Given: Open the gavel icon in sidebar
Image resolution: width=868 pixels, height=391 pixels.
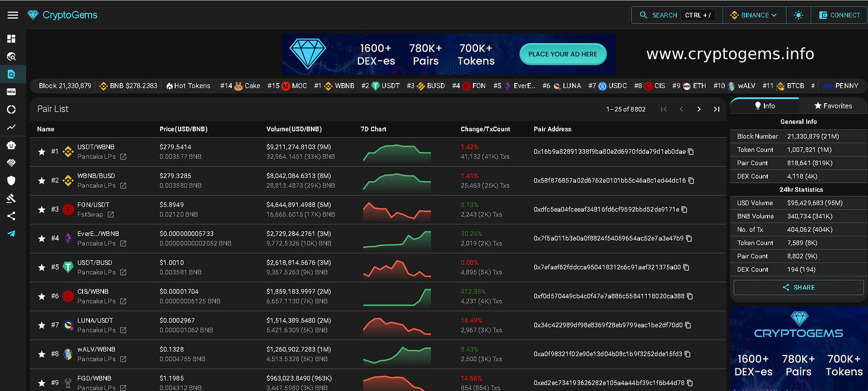Looking at the screenshot, I should click(x=11, y=198).
